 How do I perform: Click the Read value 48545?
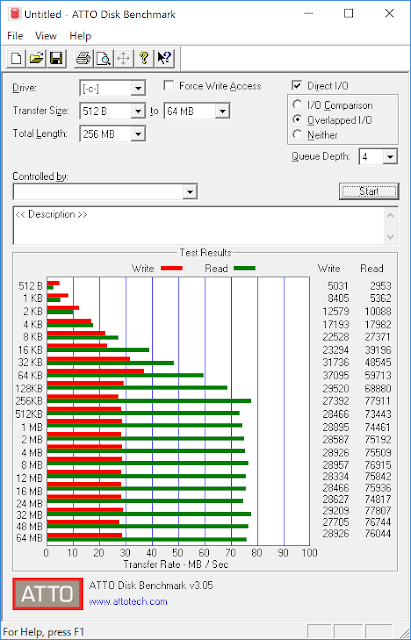coord(378,362)
